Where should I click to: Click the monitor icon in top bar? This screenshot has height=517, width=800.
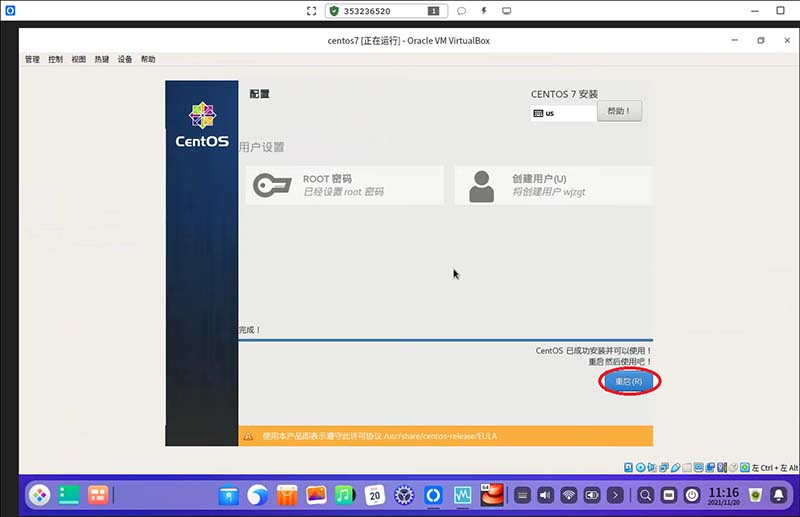(x=506, y=11)
